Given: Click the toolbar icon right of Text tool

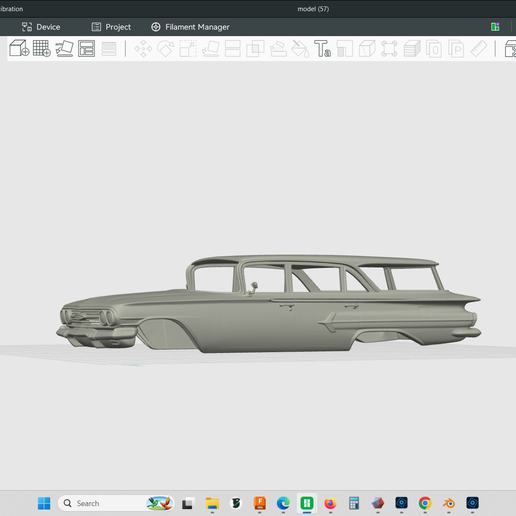Looking at the screenshot, I should click(345, 49).
